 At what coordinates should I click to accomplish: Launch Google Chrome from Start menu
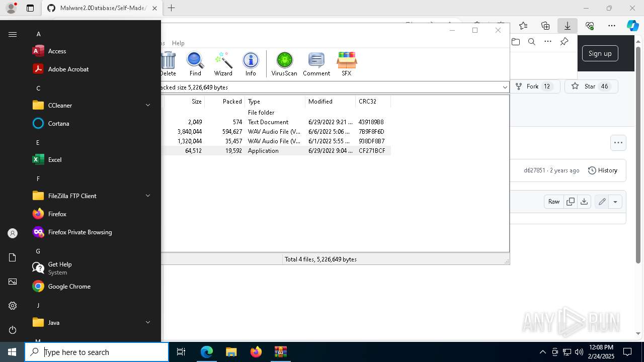click(93, 287)
